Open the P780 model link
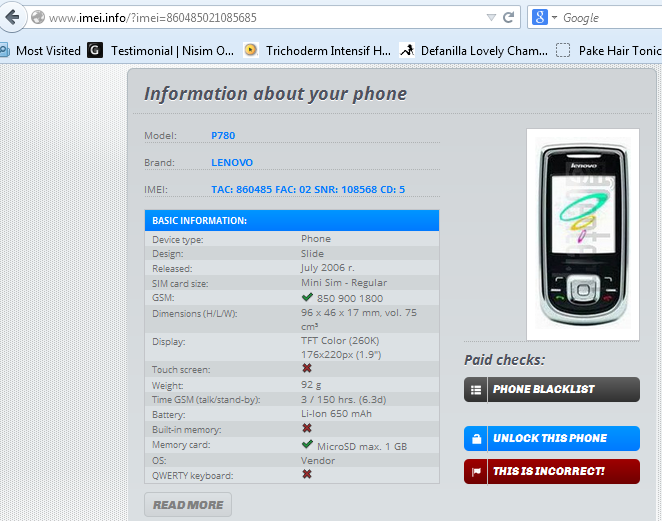The height and width of the screenshot is (521, 662). (223, 136)
